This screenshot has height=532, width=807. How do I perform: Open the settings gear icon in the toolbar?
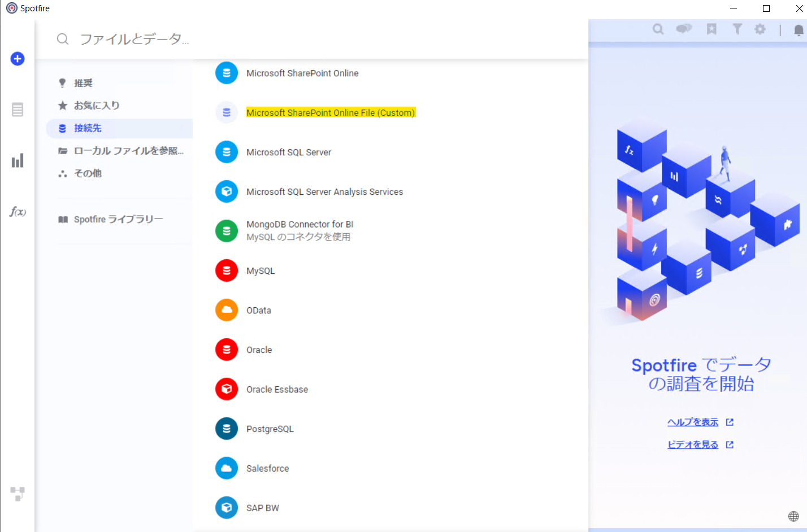pyautogui.click(x=760, y=29)
